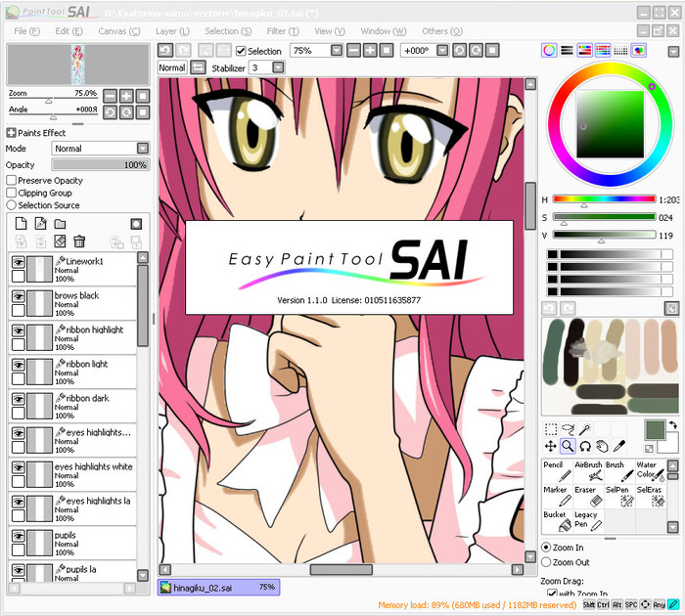
Task: Hide the brows black layer
Action: (x=18, y=296)
